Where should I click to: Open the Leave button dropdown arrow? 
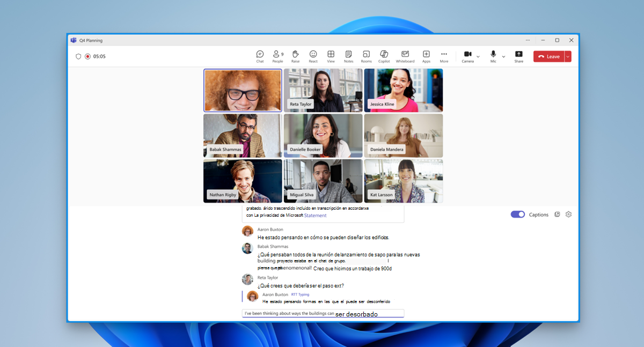pyautogui.click(x=568, y=56)
